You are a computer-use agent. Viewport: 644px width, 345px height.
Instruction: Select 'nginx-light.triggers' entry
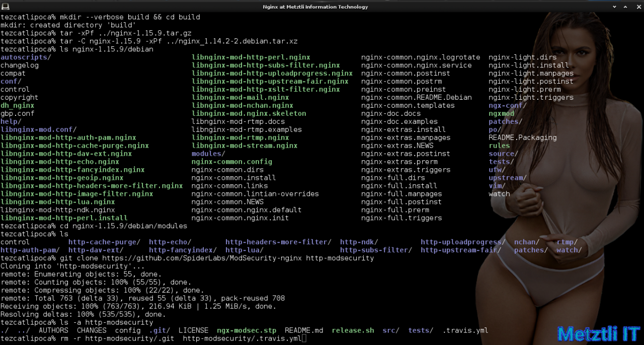(x=531, y=98)
